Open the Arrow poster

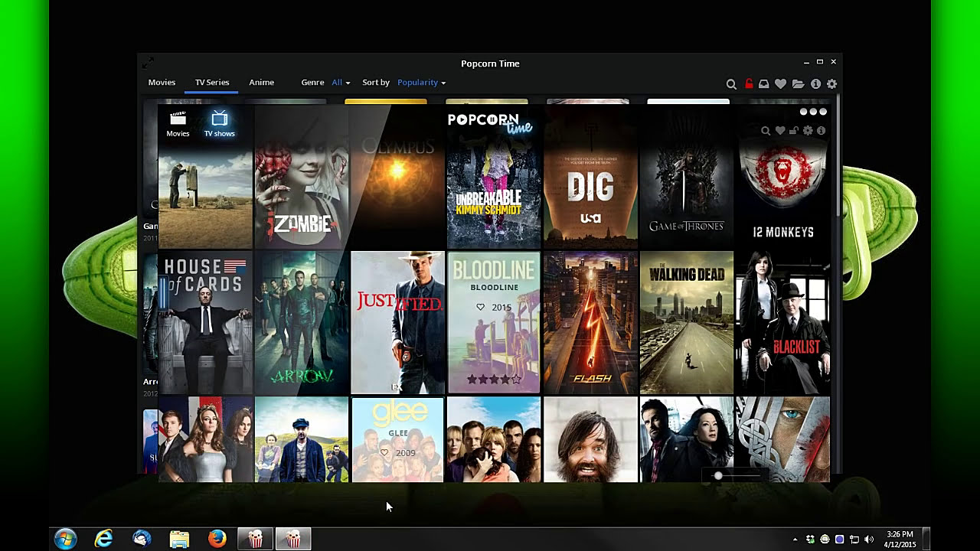[x=302, y=322]
